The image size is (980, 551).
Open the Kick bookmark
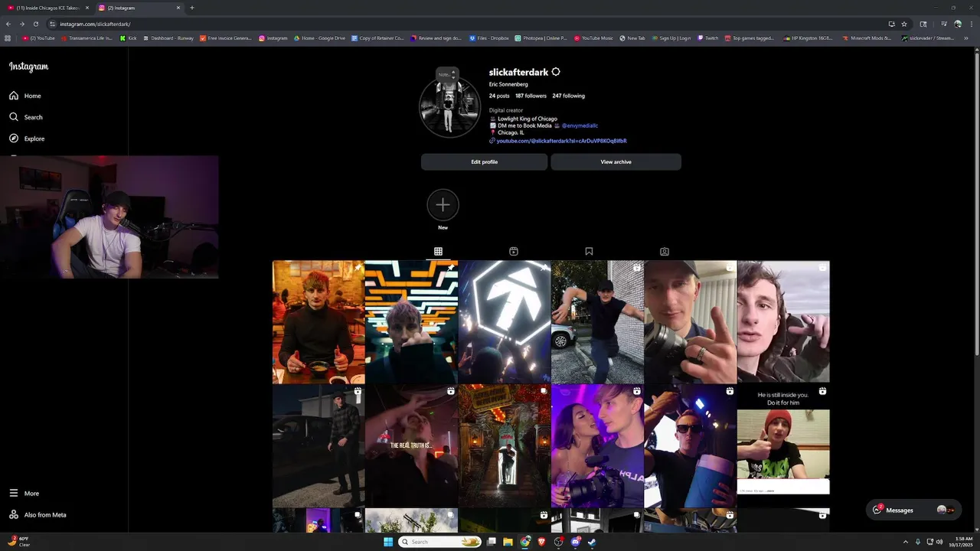coord(129,37)
